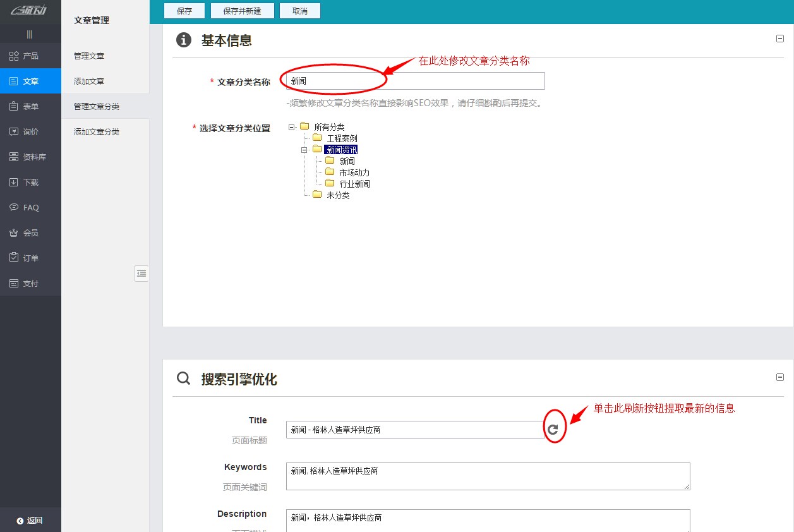This screenshot has width=794, height=532.
Task: Click the 保存并新建 button
Action: [242, 10]
